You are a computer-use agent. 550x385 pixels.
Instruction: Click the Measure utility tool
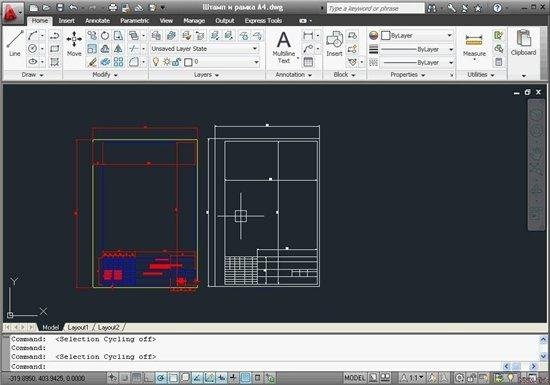click(474, 45)
